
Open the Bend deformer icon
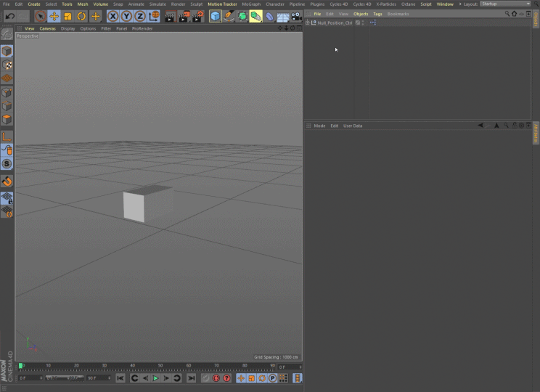coord(270,16)
